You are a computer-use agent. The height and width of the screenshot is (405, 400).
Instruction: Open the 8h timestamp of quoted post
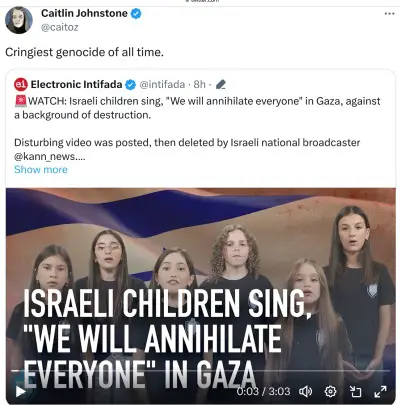pos(199,85)
